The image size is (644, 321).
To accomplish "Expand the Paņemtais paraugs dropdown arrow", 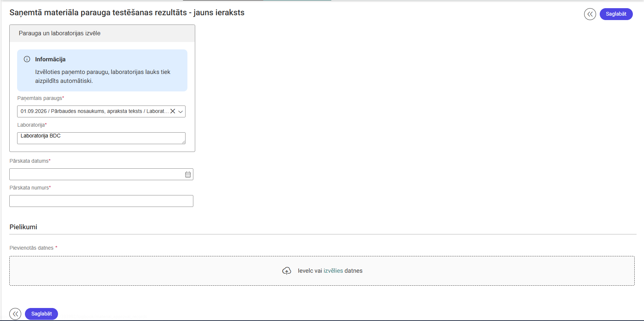I will click(x=181, y=111).
